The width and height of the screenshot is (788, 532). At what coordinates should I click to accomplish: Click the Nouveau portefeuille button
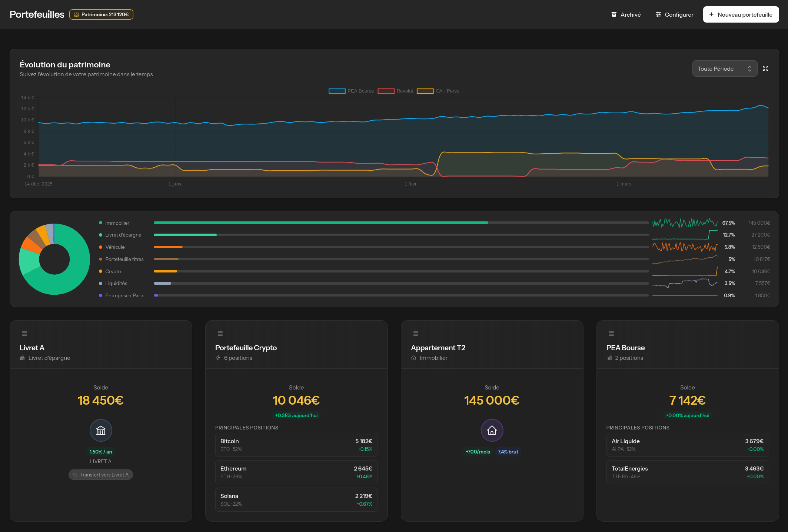point(741,14)
